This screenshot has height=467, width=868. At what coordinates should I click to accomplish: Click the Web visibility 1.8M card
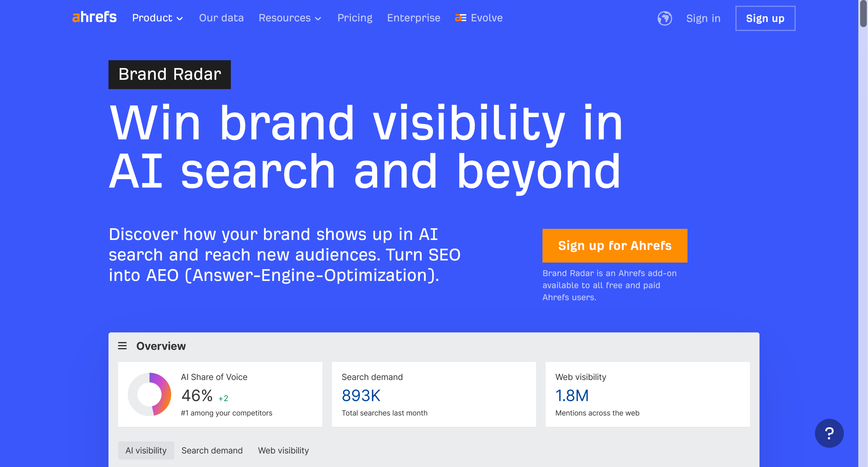point(647,394)
